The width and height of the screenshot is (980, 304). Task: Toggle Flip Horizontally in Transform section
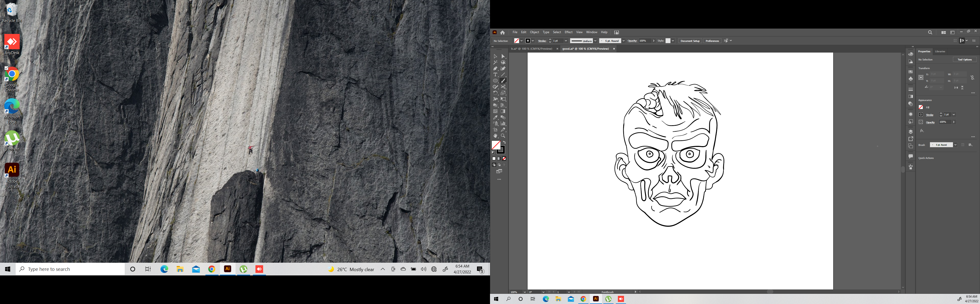click(956, 87)
